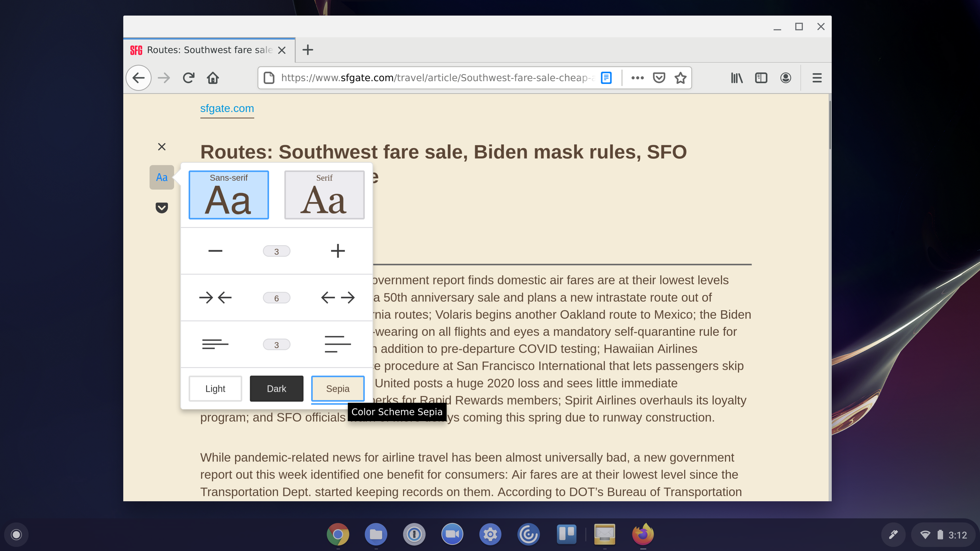Click the site information page icon
This screenshot has height=551, width=980.
[x=269, y=78]
